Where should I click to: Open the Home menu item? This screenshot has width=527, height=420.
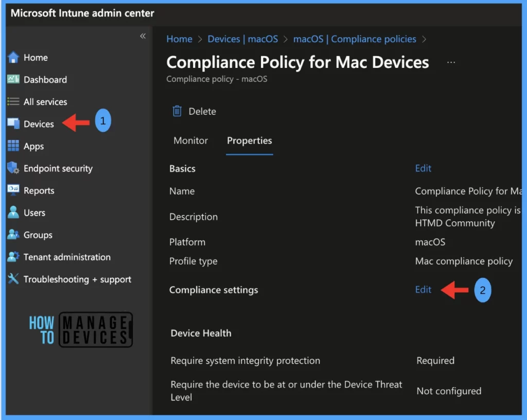pyautogui.click(x=36, y=58)
